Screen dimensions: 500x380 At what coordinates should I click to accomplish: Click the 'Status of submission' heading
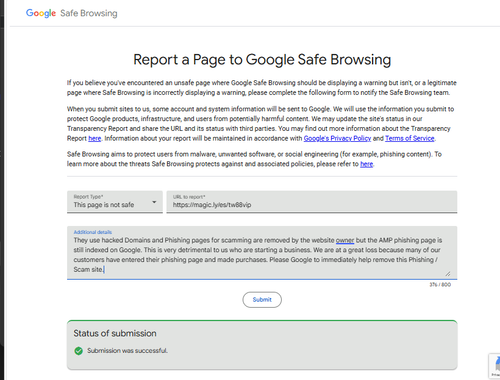coord(115,333)
